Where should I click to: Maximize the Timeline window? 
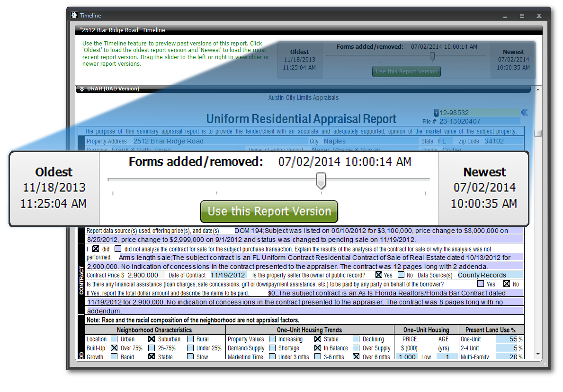click(522, 16)
